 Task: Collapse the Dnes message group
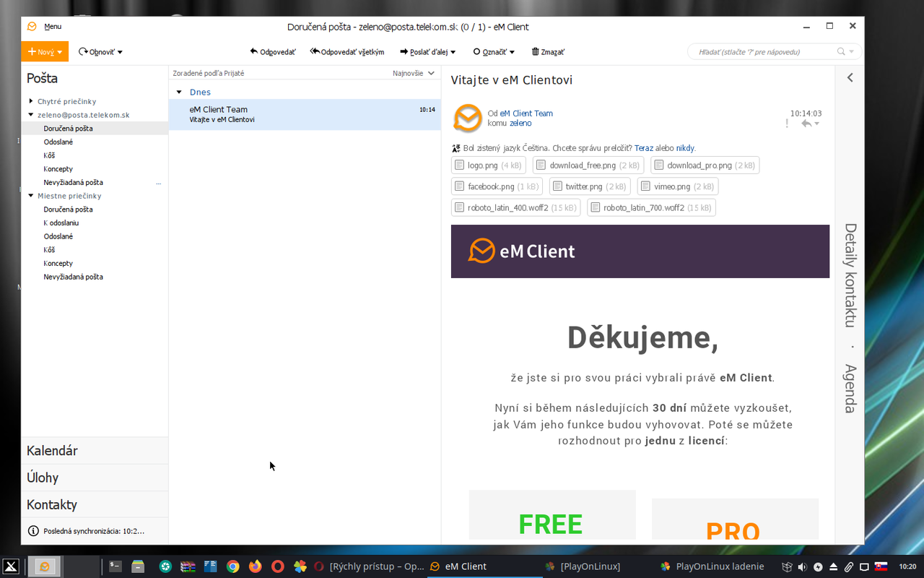point(179,92)
